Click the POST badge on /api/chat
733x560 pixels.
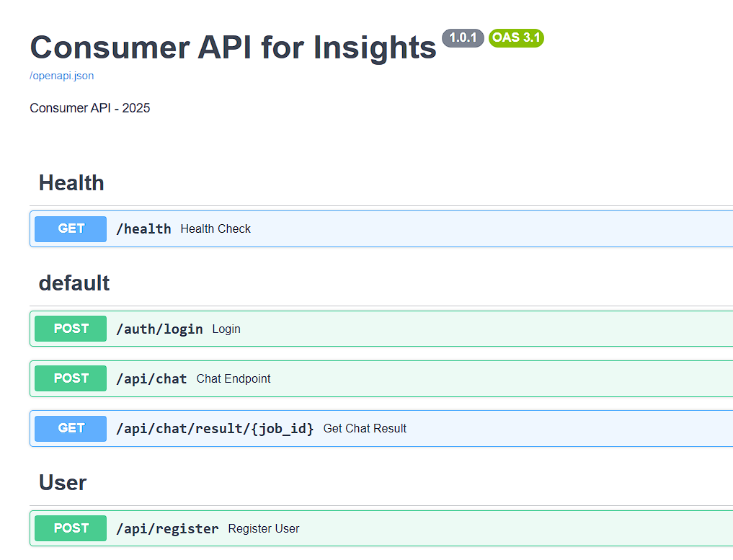click(x=70, y=378)
